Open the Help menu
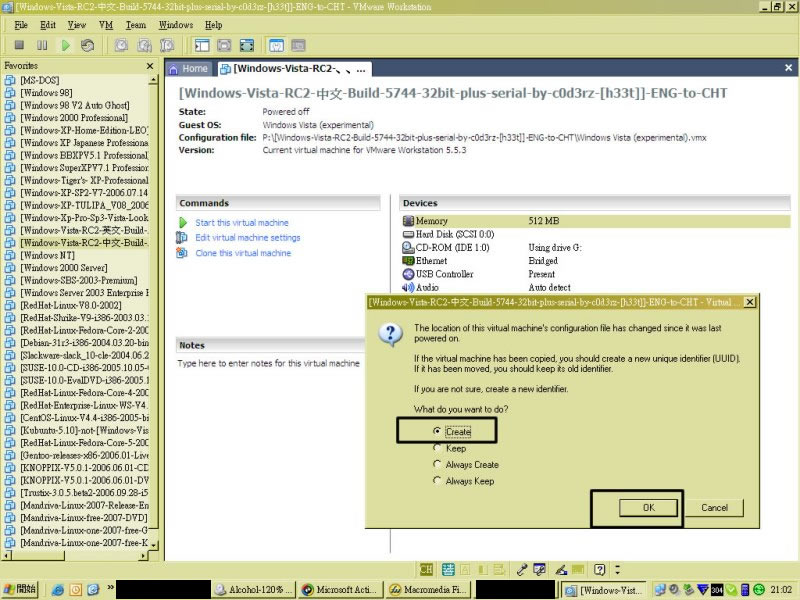800x600 pixels. tap(214, 25)
